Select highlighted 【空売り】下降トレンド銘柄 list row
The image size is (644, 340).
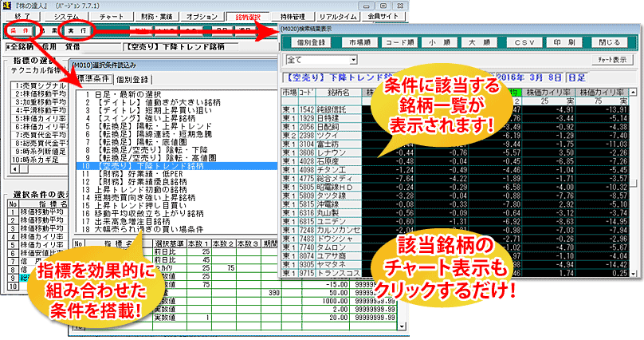177,166
